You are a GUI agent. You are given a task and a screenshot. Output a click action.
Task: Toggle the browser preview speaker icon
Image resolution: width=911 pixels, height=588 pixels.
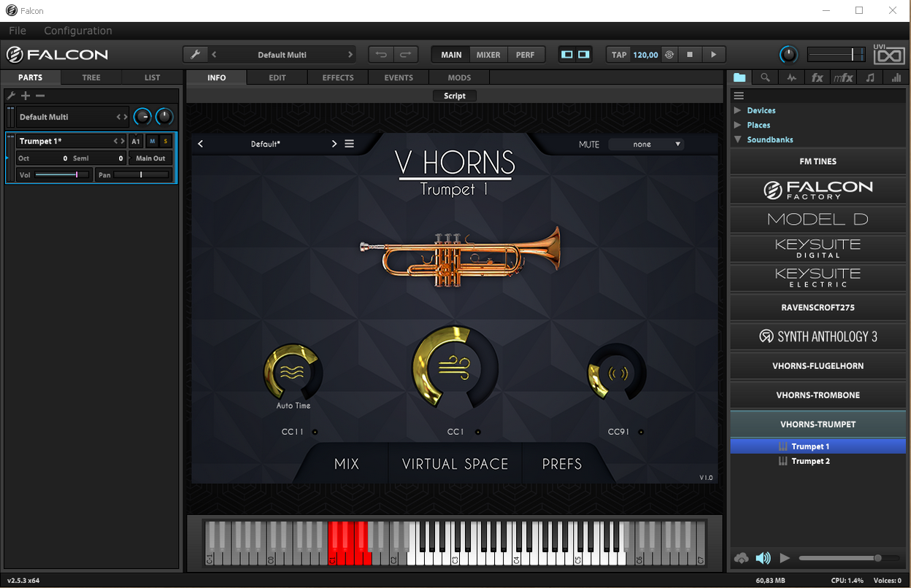pos(763,558)
